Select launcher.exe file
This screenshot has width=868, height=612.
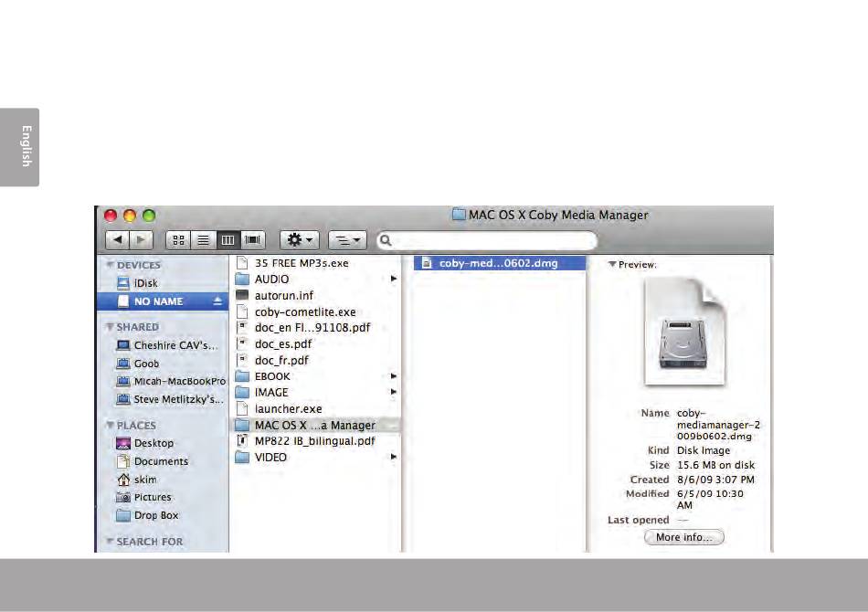pos(315,409)
